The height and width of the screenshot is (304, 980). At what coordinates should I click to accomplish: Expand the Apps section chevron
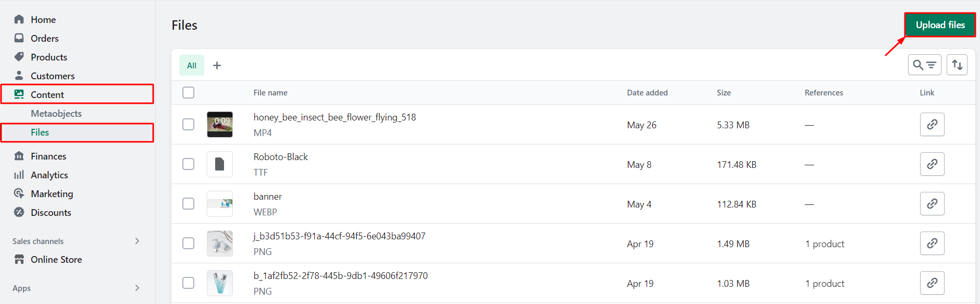(x=137, y=288)
